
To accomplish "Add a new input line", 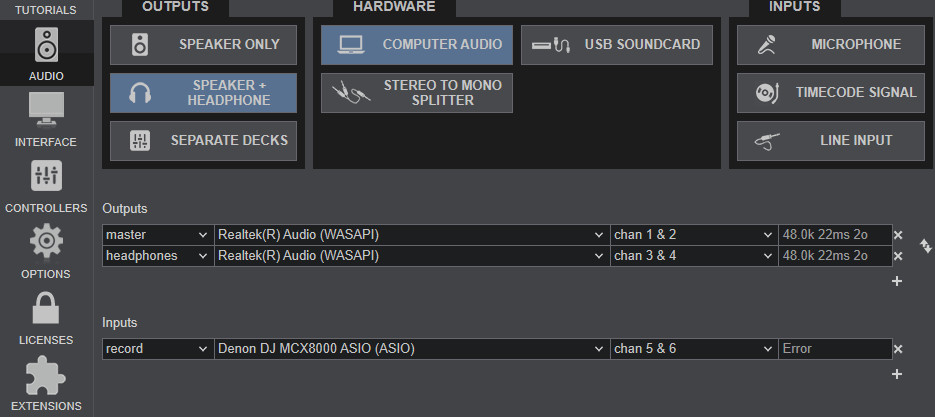I will [x=897, y=374].
